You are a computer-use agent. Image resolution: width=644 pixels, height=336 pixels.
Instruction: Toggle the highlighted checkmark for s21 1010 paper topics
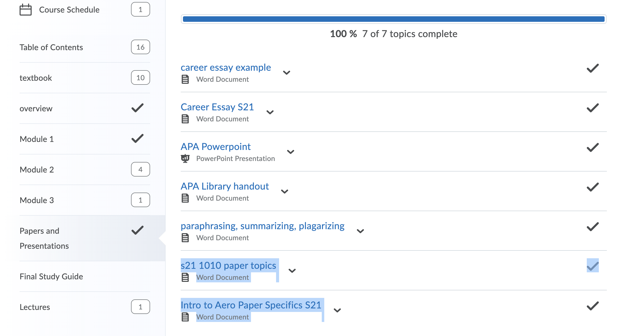coord(593,266)
